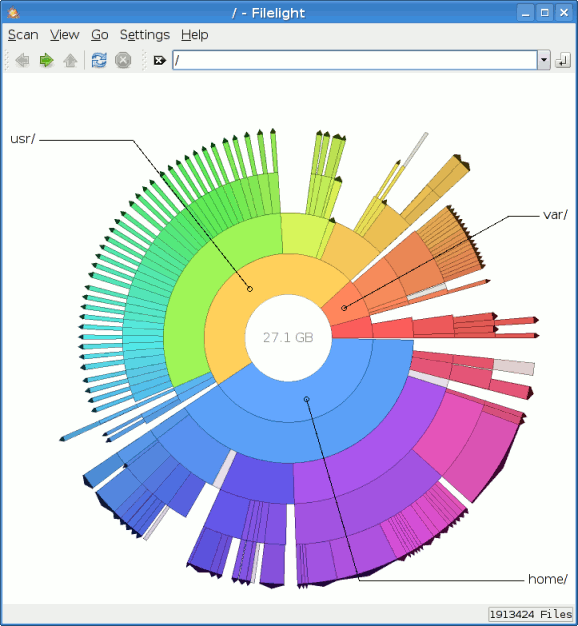The width and height of the screenshot is (578, 626).
Task: Click the green Forward arrow
Action: pyautogui.click(x=46, y=61)
